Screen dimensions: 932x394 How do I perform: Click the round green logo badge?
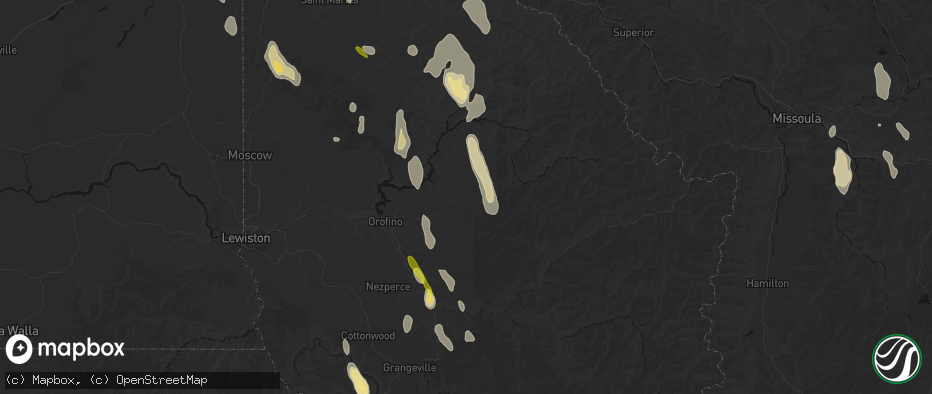click(896, 358)
